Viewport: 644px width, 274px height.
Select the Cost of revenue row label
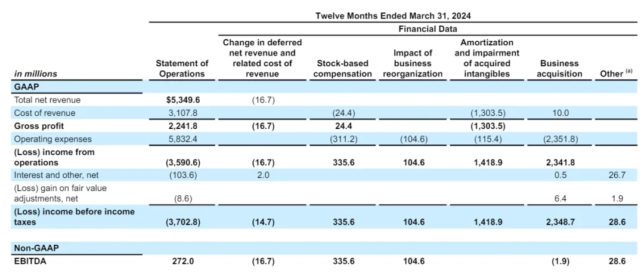tap(45, 113)
